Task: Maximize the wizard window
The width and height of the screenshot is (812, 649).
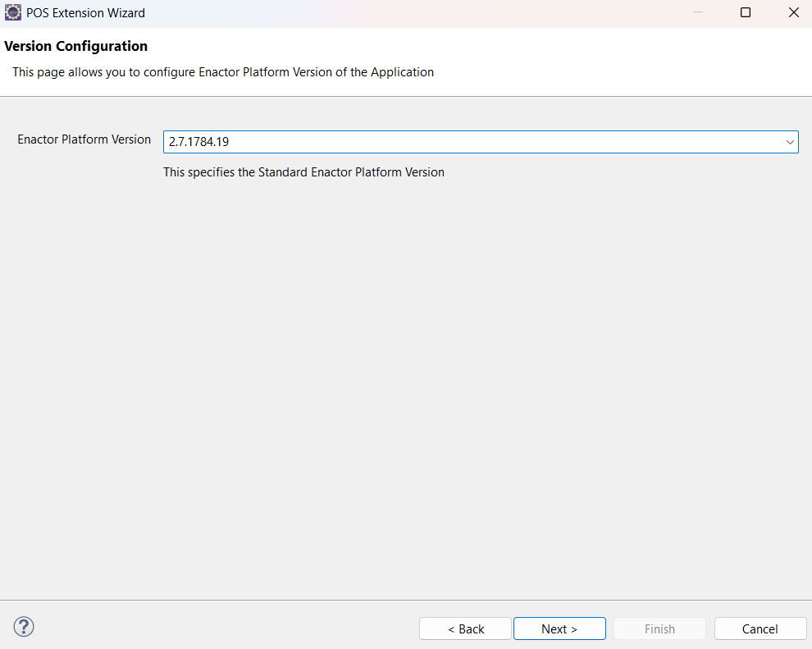Action: coord(745,12)
